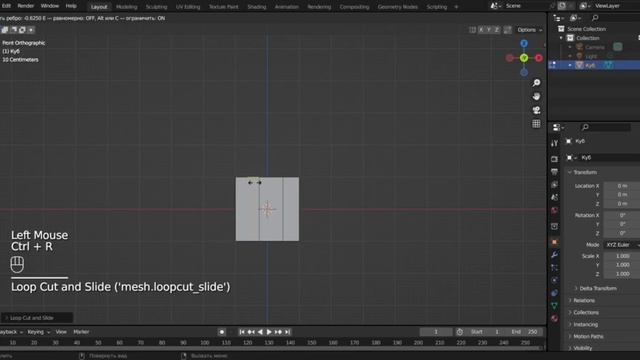Screen dimensions: 640x360
Task: Open the Window menu
Action: coord(49,6)
